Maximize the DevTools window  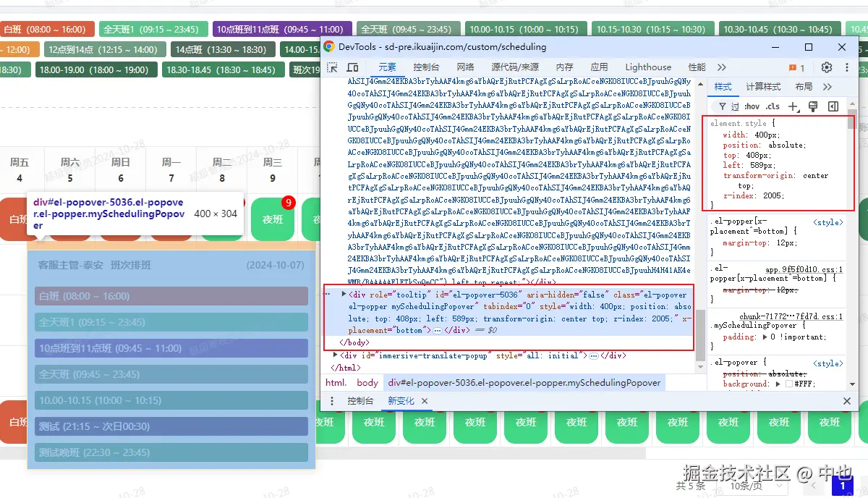[809, 46]
